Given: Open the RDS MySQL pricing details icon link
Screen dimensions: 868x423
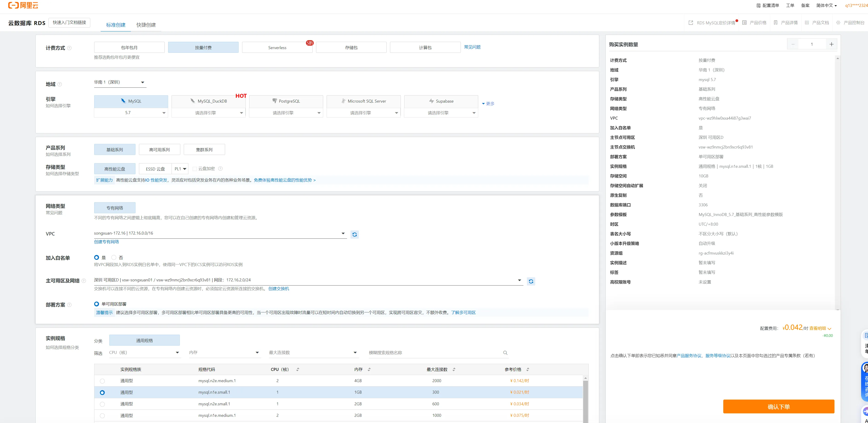Looking at the screenshot, I should pyautogui.click(x=691, y=22).
